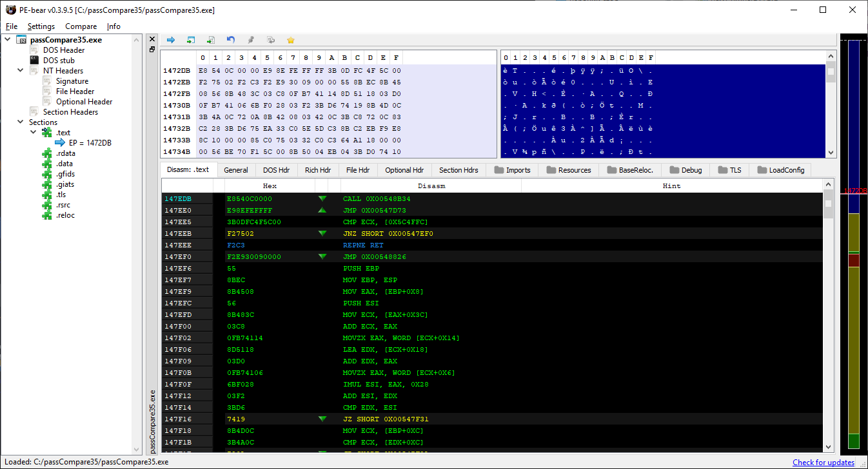Switch to the Imports tab
The height and width of the screenshot is (469, 868).
click(512, 170)
